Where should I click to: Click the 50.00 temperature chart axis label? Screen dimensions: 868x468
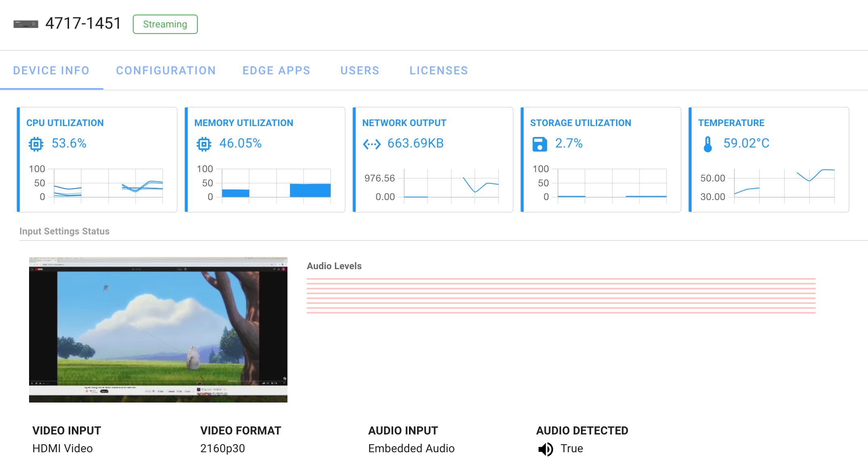713,178
